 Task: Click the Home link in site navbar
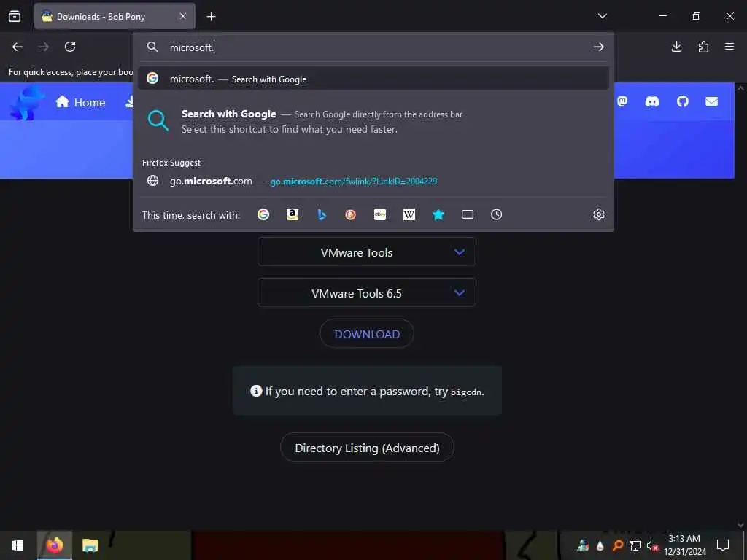coord(80,102)
